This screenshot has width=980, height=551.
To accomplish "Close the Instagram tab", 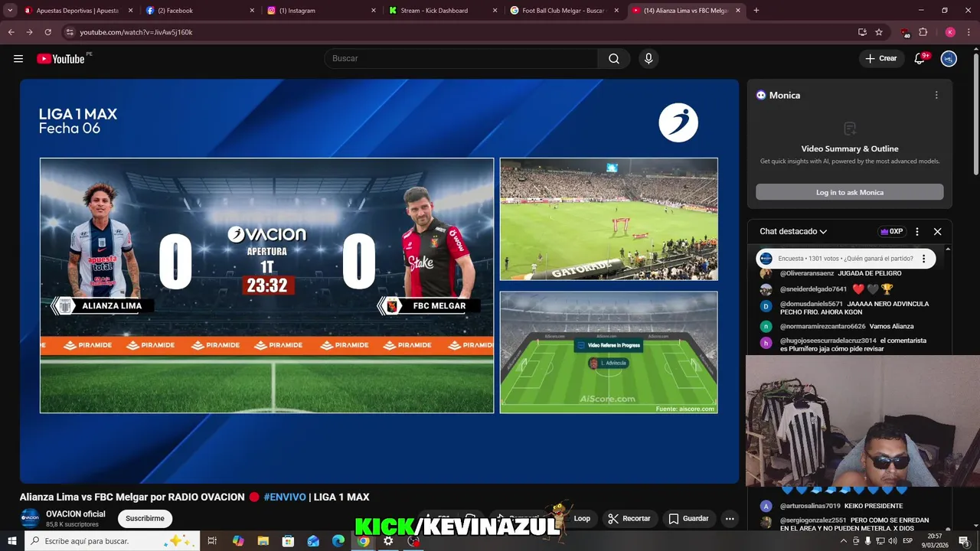I will [374, 11].
